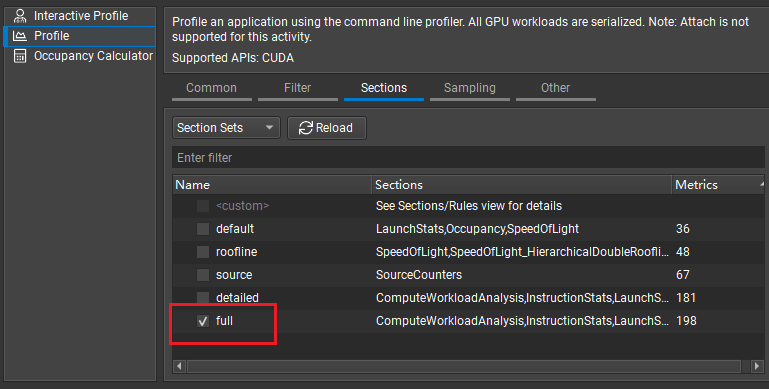
Task: Click the horizontal scrollbar track
Action: point(463,366)
